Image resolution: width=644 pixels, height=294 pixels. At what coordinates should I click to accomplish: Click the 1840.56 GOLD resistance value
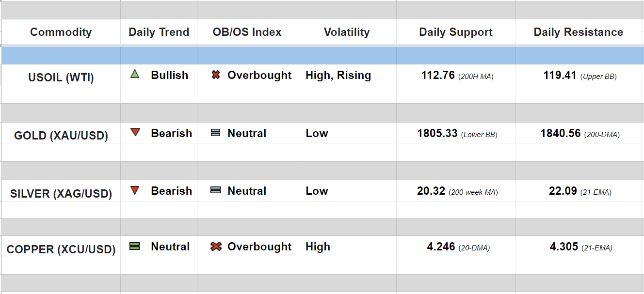click(560, 133)
